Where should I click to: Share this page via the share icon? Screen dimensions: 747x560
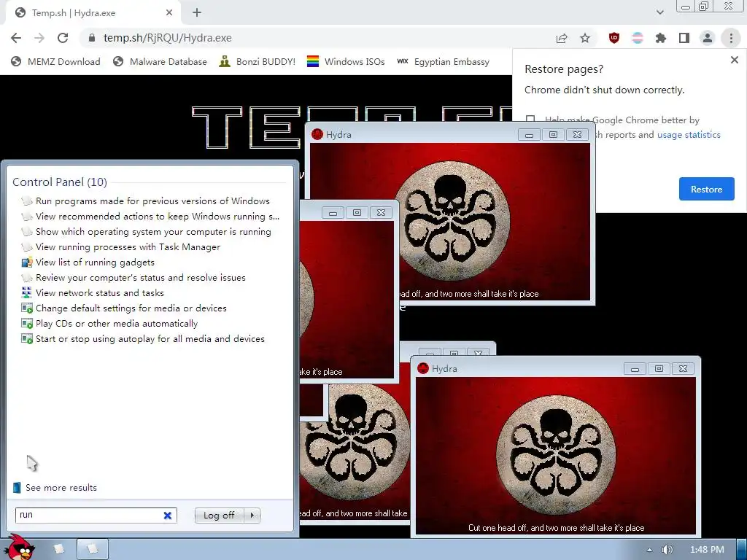562,38
